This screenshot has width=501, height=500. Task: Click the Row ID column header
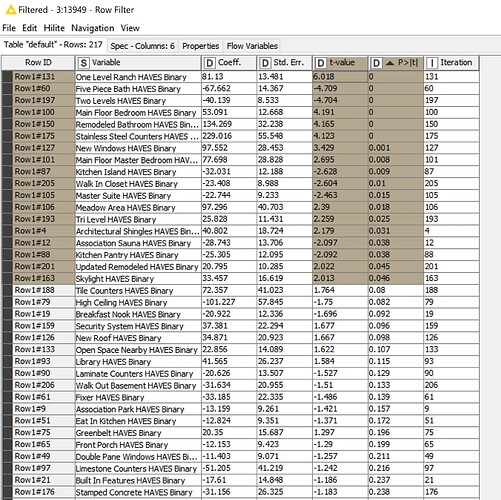click(38, 63)
